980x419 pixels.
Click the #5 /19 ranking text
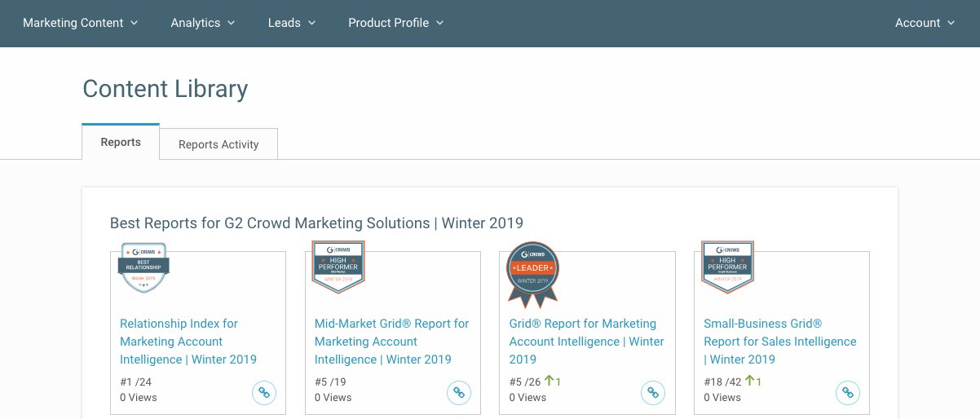point(330,382)
